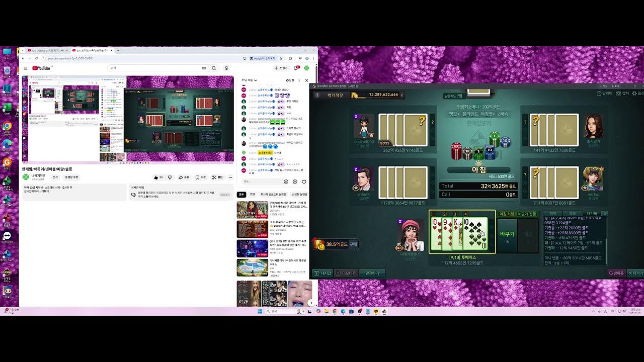Open more actions ellipsis under video
This screenshot has width=644, height=362.
tap(230, 177)
